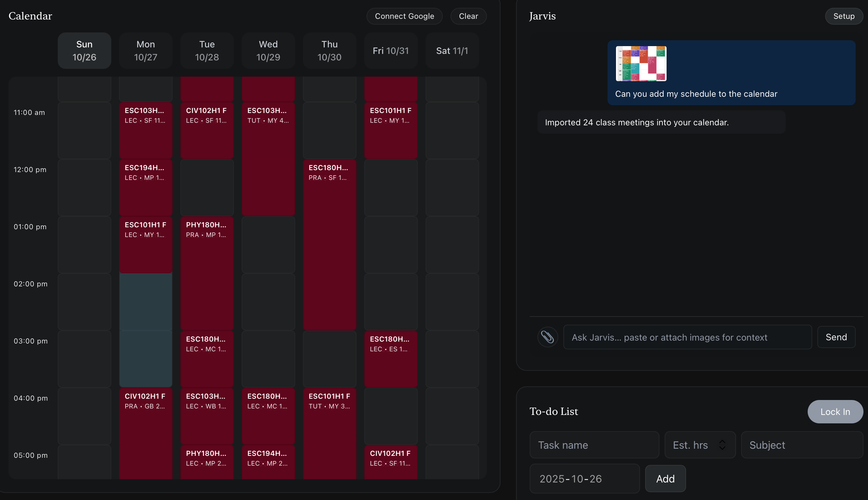The image size is (868, 500).
Task: Open Monday 12 pm ESC194H lecture event
Action: 146,187
